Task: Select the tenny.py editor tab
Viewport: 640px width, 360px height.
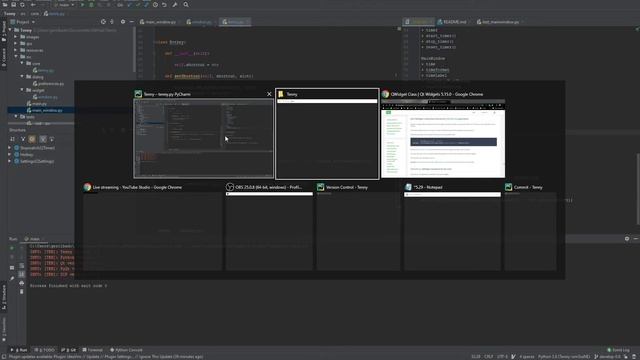Action: pos(235,22)
